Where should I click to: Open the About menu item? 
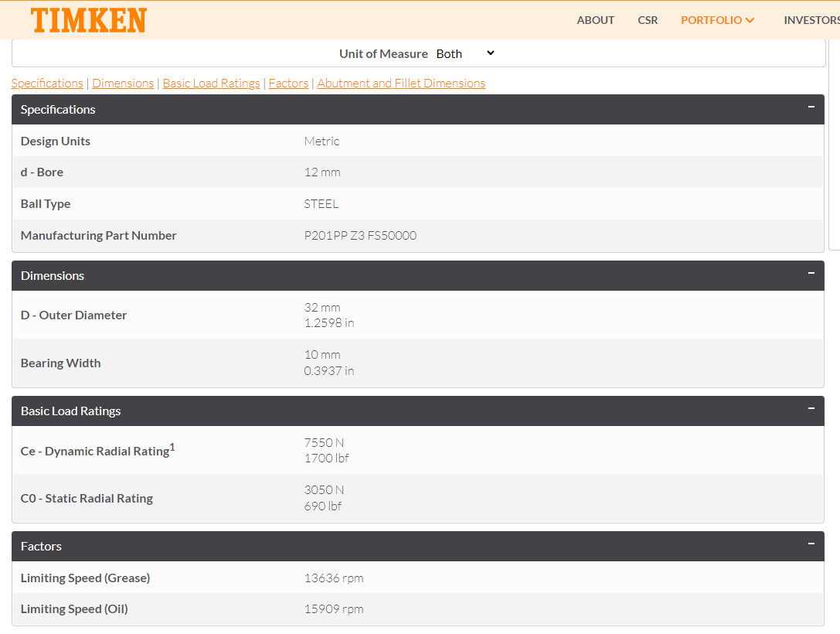(x=595, y=20)
